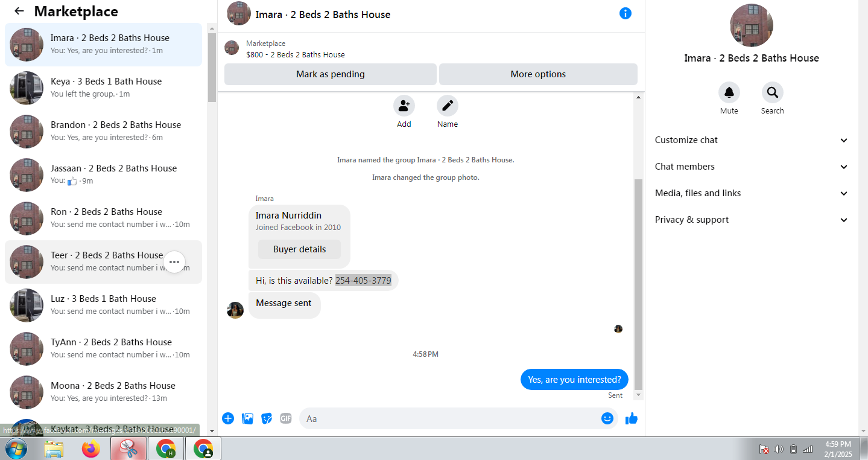Image resolution: width=868 pixels, height=460 pixels.
Task: Open the emoji picker smiley
Action: click(607, 418)
